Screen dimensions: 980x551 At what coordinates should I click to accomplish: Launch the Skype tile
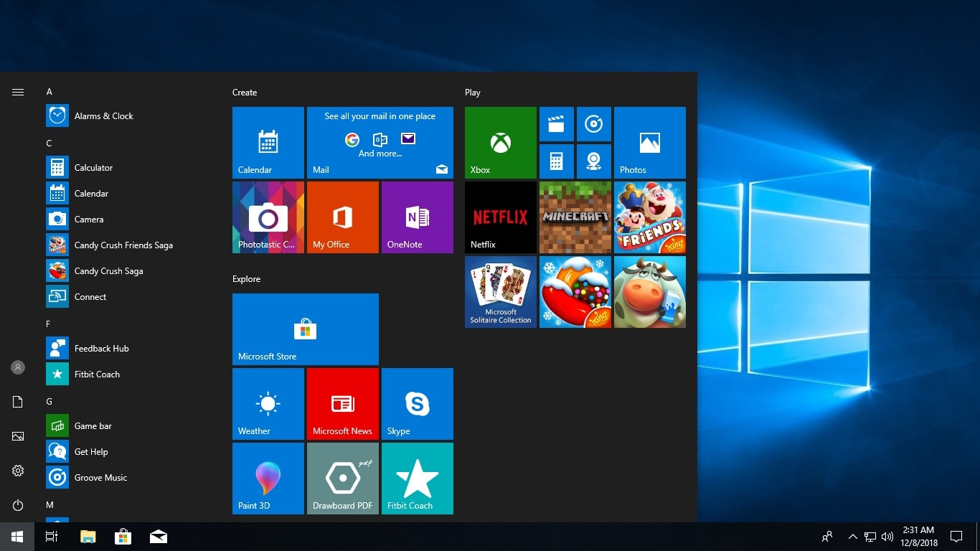[x=418, y=404]
